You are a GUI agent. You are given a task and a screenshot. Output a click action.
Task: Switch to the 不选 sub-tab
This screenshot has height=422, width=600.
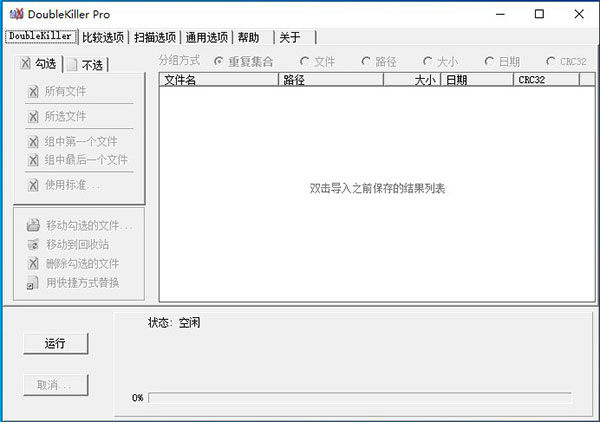(x=85, y=66)
